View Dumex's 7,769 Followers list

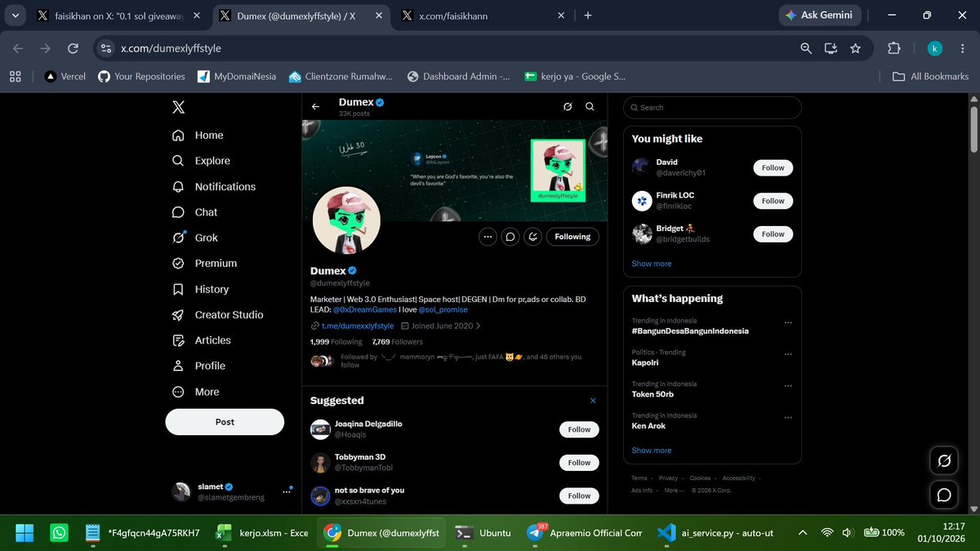pyautogui.click(x=397, y=342)
